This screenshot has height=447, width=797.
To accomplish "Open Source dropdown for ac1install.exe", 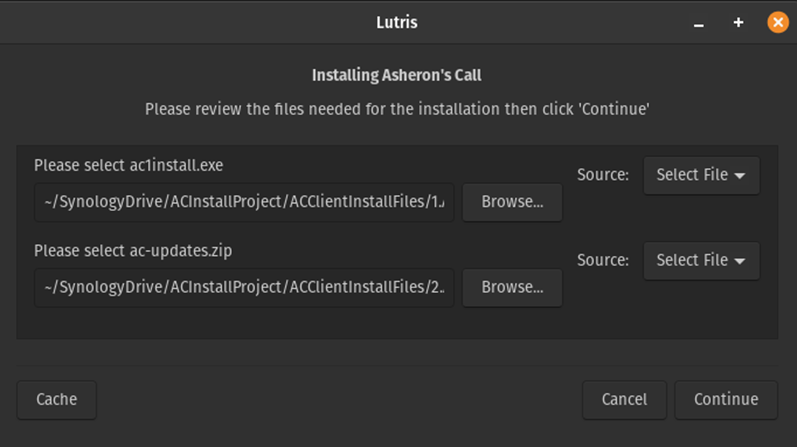I will 700,175.
